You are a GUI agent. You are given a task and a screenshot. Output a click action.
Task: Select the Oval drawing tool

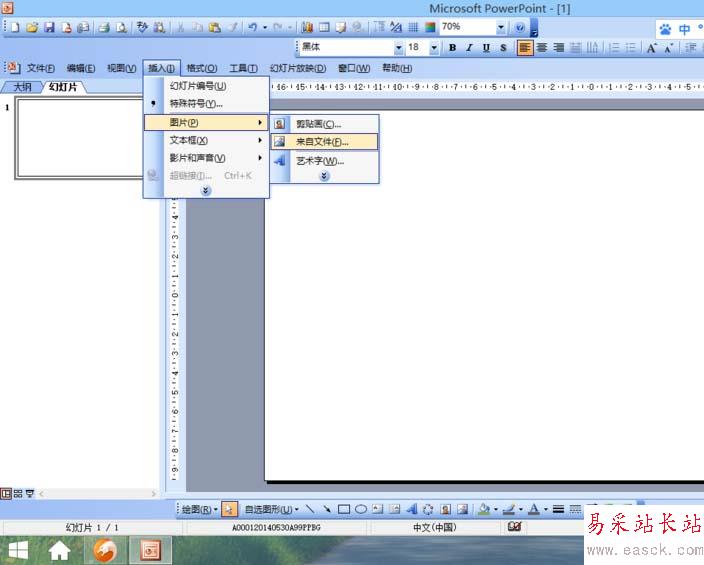361,509
